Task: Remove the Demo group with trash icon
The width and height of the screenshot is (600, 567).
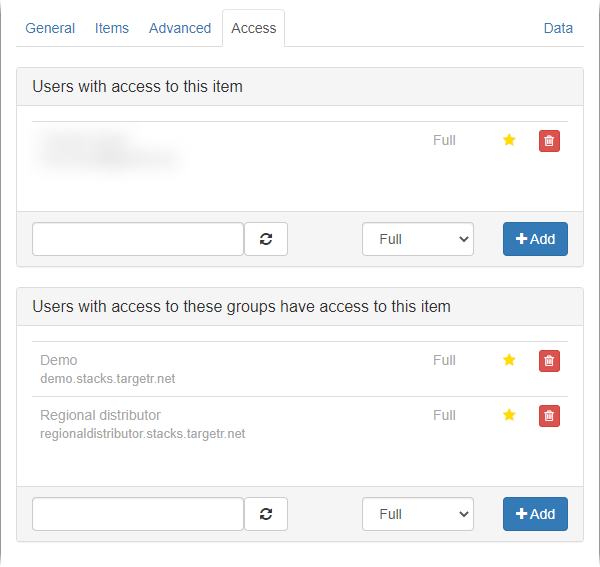Action: (549, 361)
